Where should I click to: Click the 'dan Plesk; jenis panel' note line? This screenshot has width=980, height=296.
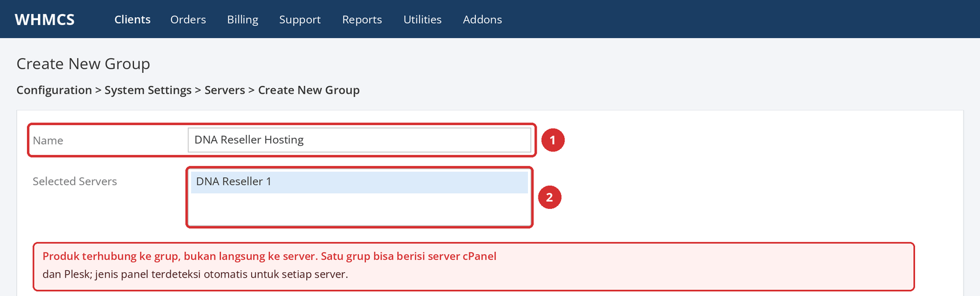coord(195,274)
